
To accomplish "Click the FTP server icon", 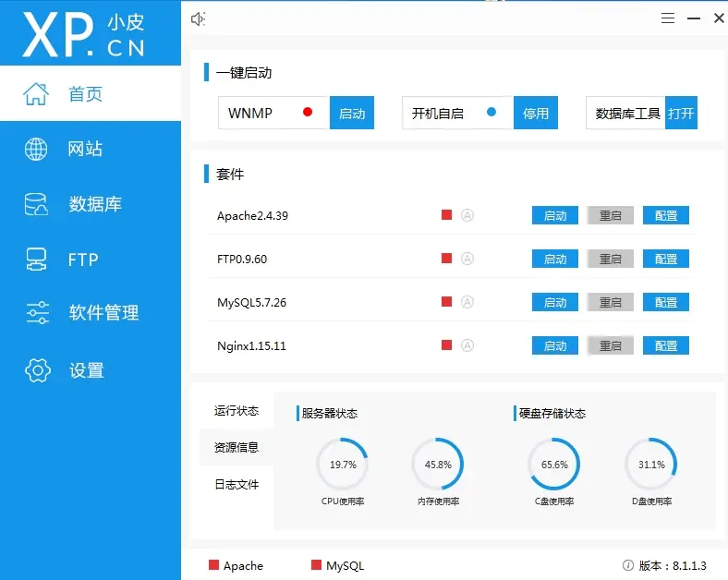I will coord(36,259).
